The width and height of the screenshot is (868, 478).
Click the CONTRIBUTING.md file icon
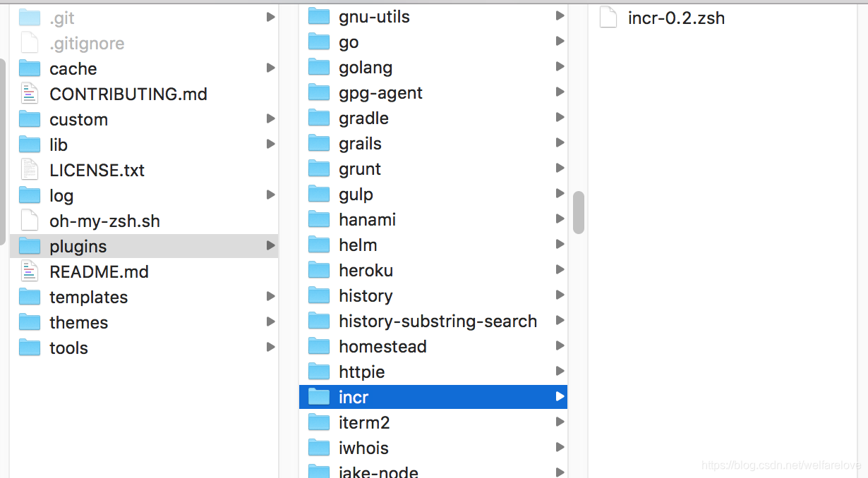(30, 94)
